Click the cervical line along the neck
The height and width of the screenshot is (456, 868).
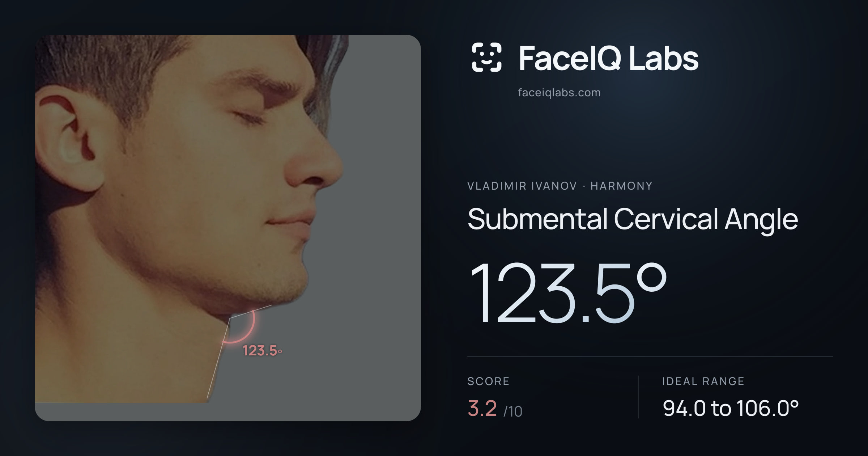click(218, 358)
